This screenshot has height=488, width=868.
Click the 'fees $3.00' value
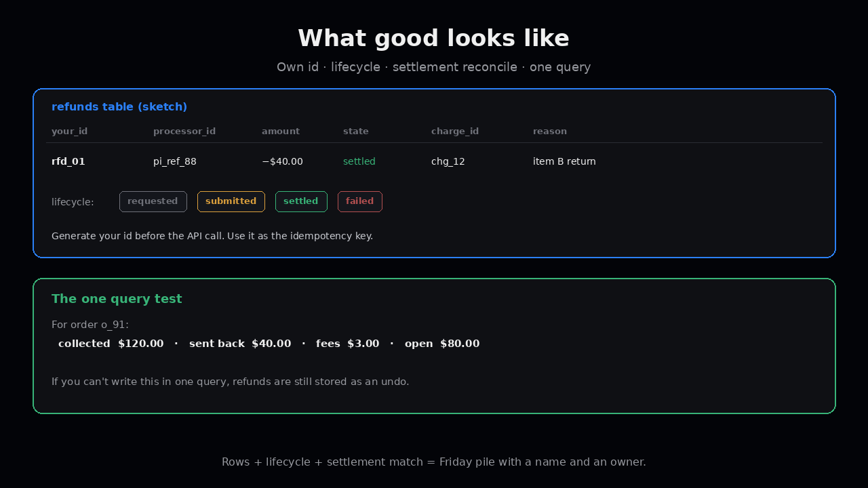348,344
